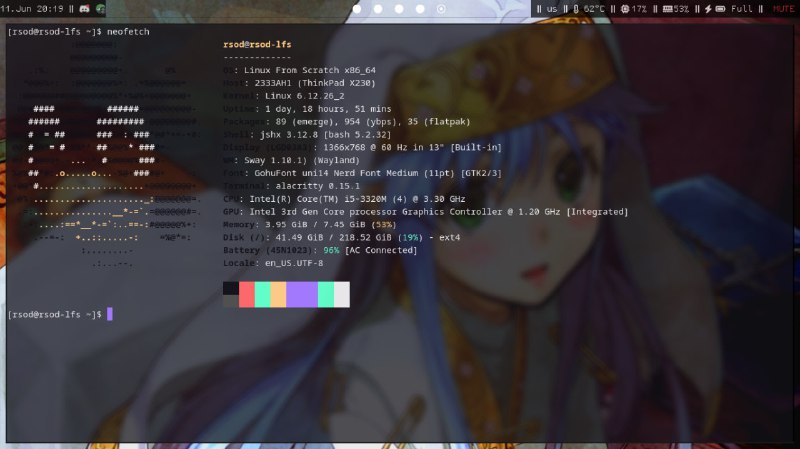The width and height of the screenshot is (800, 449).
Task: Click the battery icon before Full
Action: (720, 9)
